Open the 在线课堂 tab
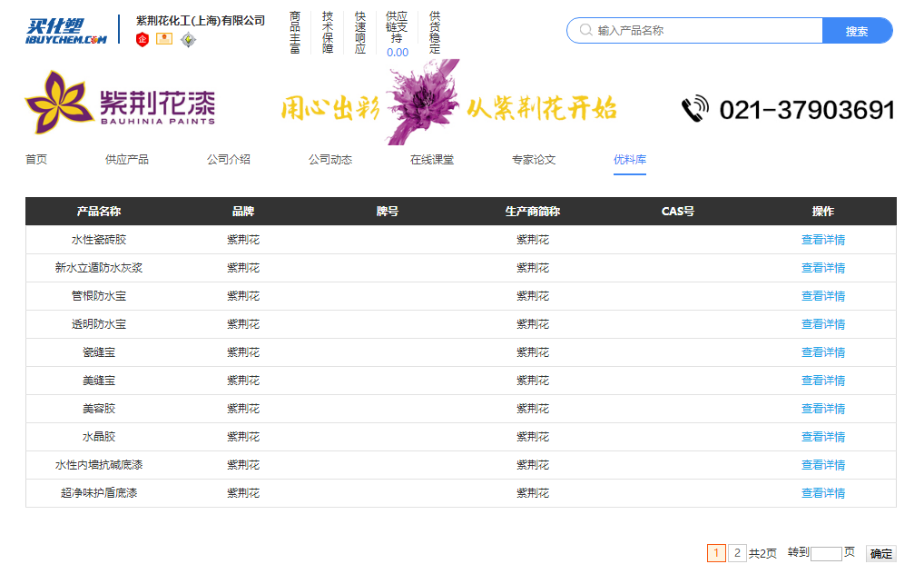 pos(432,159)
